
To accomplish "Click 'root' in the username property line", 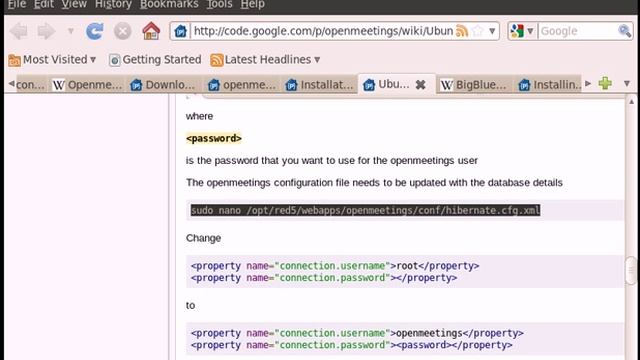I will [407, 266].
